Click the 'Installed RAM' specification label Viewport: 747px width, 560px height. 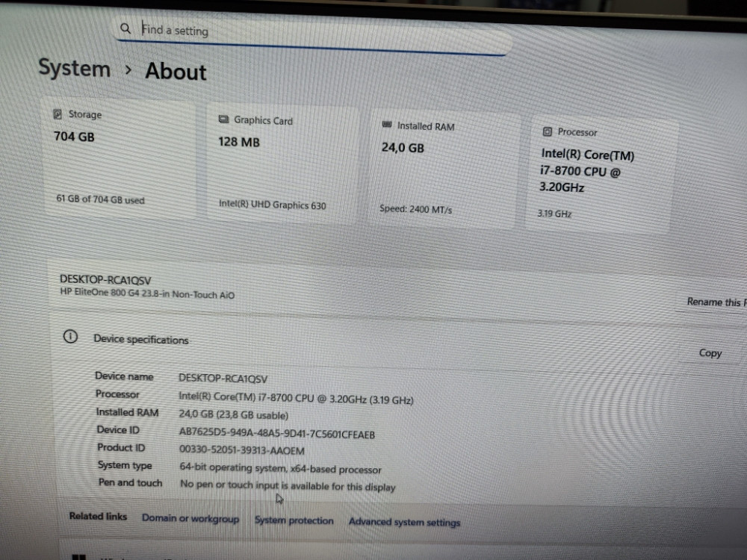pyautogui.click(x=127, y=412)
